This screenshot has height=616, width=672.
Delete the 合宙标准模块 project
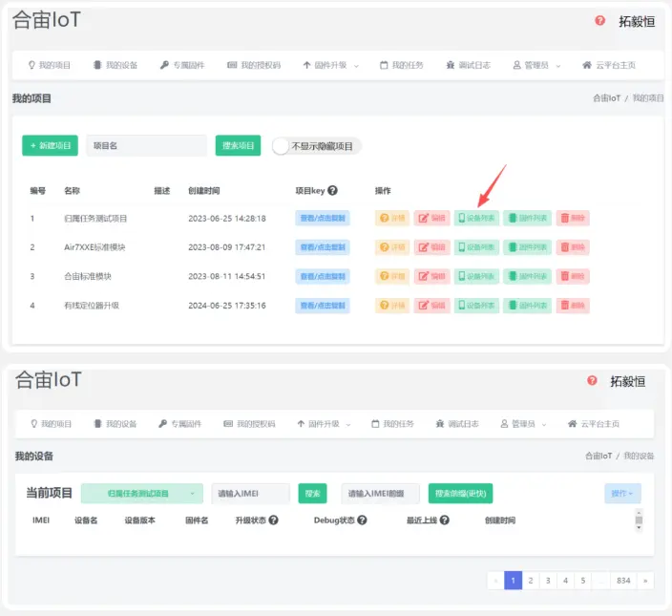pos(573,277)
